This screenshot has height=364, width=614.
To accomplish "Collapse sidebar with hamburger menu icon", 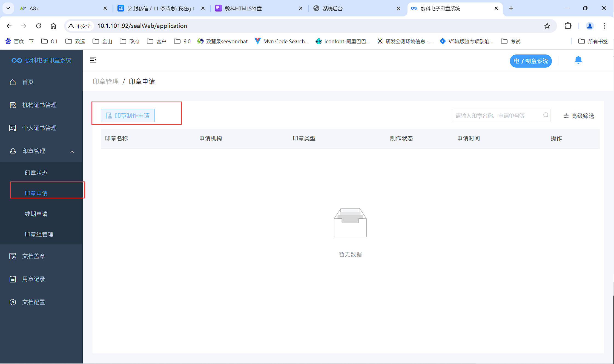I will tap(93, 60).
